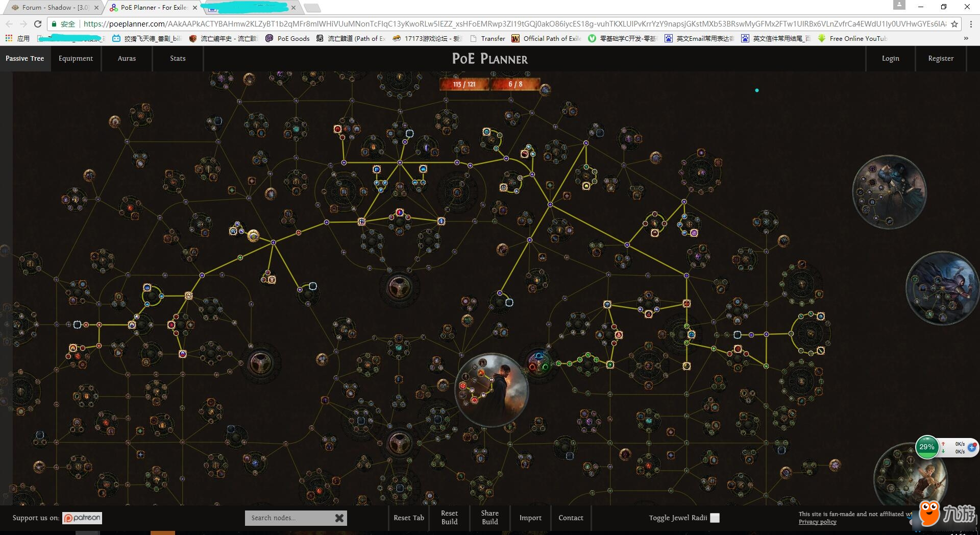Click the Contact button
Screen dimensions: 980x535
(x=571, y=518)
